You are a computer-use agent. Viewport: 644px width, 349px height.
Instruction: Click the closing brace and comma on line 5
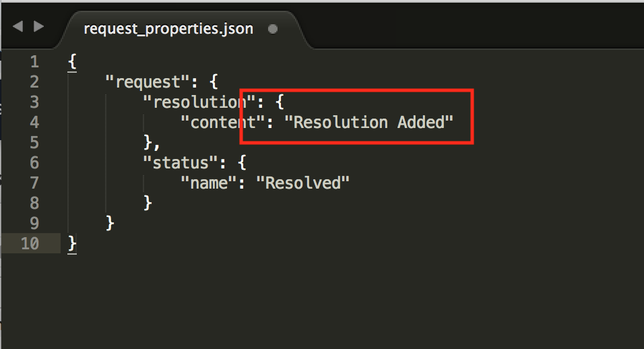tap(151, 143)
